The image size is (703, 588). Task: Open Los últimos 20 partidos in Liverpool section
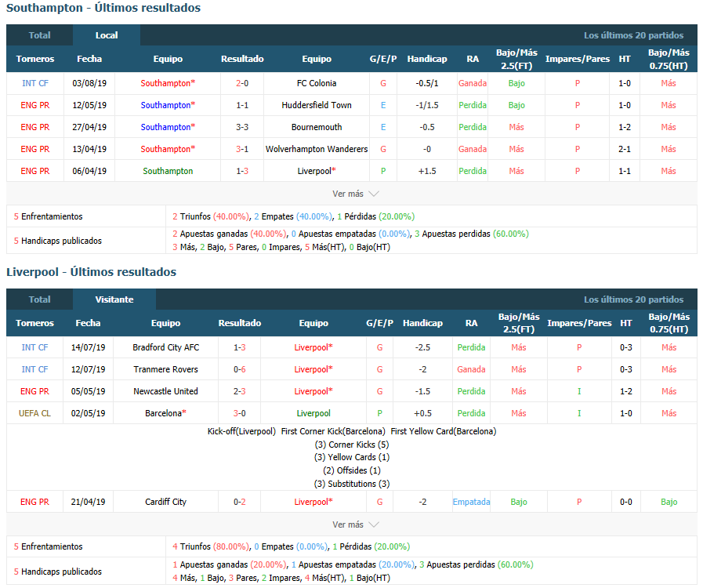click(633, 299)
